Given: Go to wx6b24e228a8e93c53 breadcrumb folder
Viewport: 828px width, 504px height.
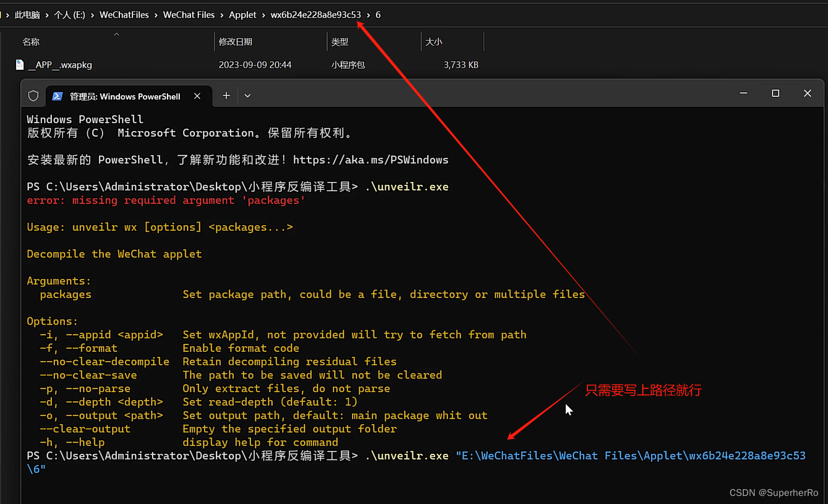Looking at the screenshot, I should pyautogui.click(x=316, y=15).
